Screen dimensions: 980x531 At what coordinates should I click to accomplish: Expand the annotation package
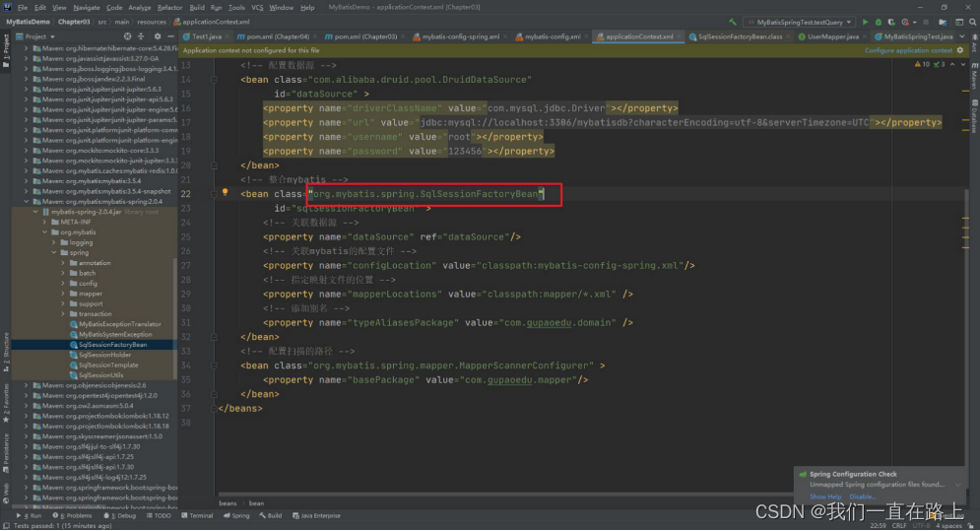coord(63,263)
